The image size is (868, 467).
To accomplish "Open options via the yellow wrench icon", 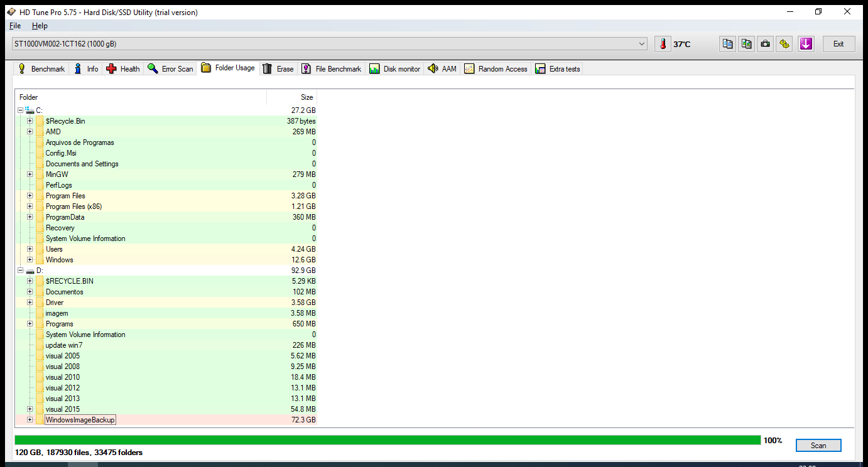I will coord(784,44).
